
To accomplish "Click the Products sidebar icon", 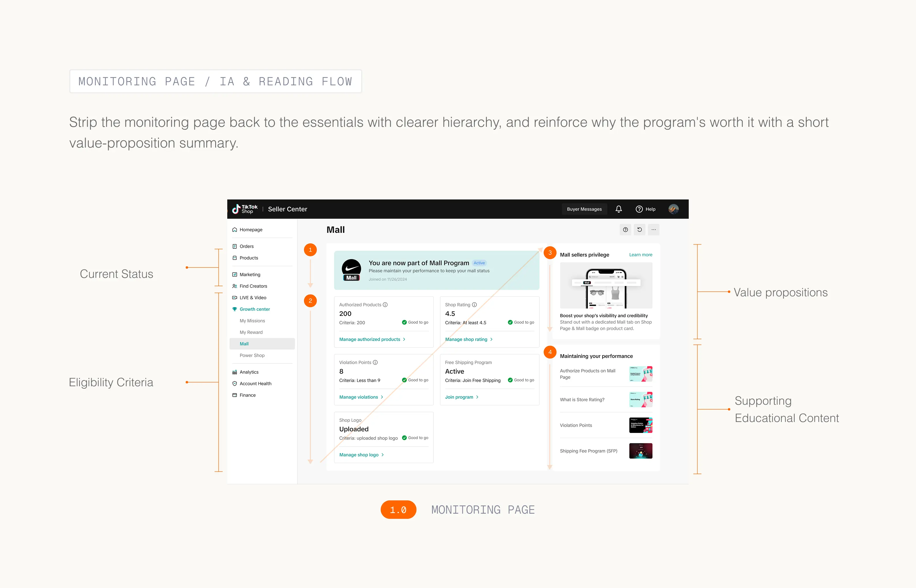I will click(234, 258).
